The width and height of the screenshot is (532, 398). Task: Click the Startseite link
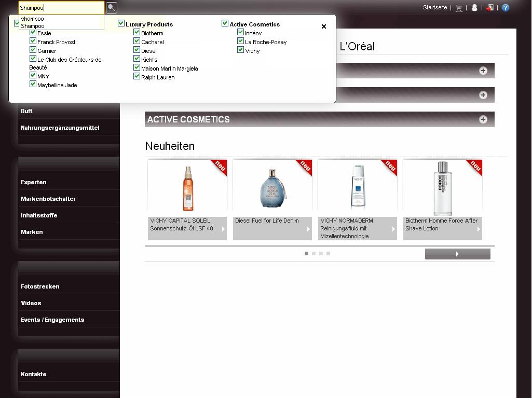[434, 8]
